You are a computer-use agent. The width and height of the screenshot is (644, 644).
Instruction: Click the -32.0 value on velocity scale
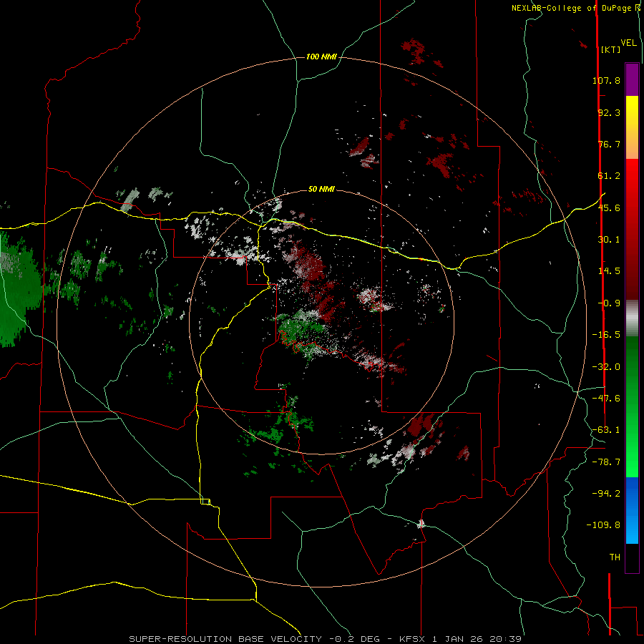point(606,367)
